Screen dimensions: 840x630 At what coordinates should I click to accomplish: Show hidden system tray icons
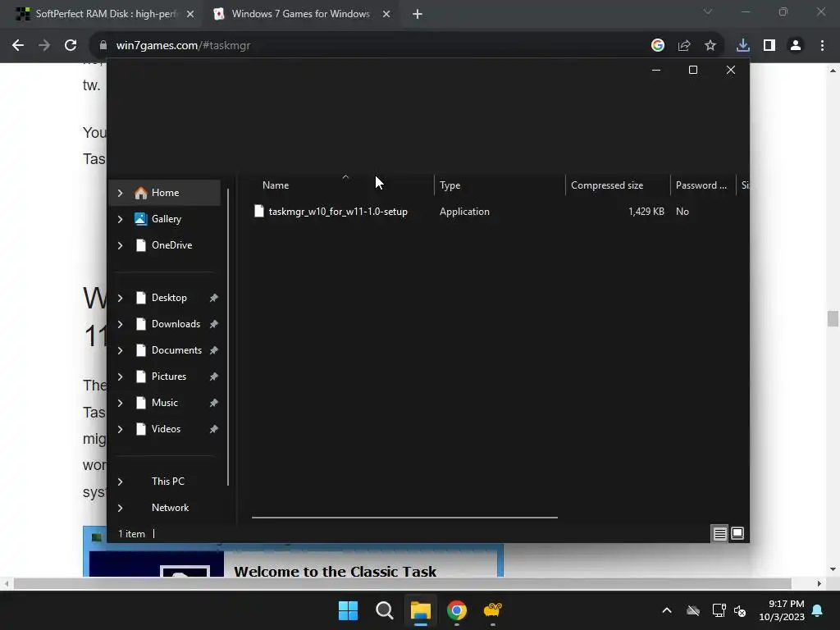[667, 610]
